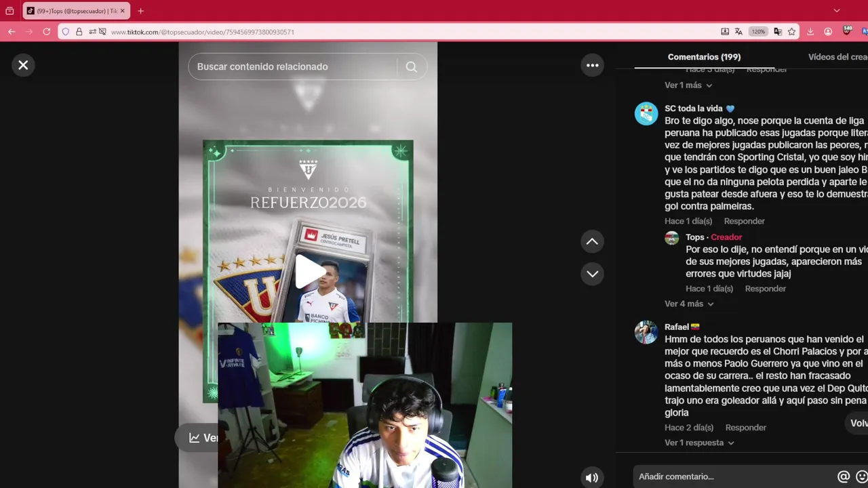The height and width of the screenshot is (488, 868).
Task: Click the reader translation icon beside star
Action: 778,31
